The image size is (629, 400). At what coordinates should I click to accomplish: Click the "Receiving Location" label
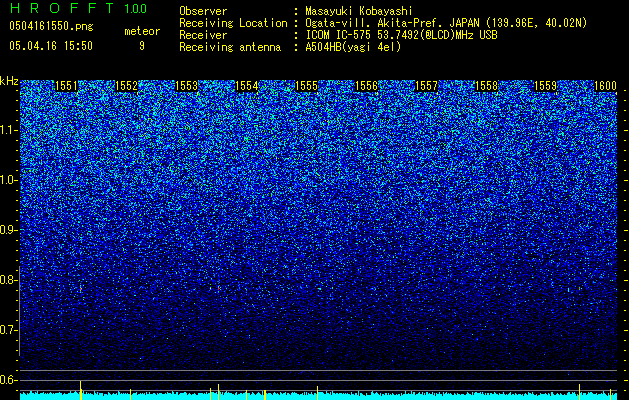pyautogui.click(x=233, y=23)
